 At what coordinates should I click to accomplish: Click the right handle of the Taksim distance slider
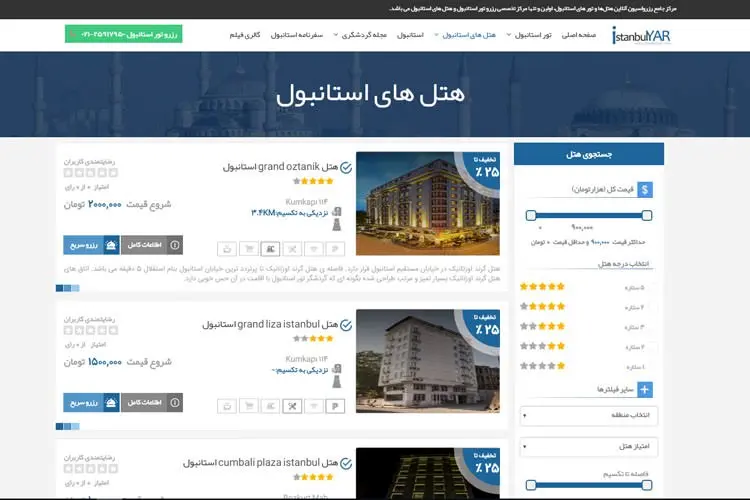click(x=647, y=485)
